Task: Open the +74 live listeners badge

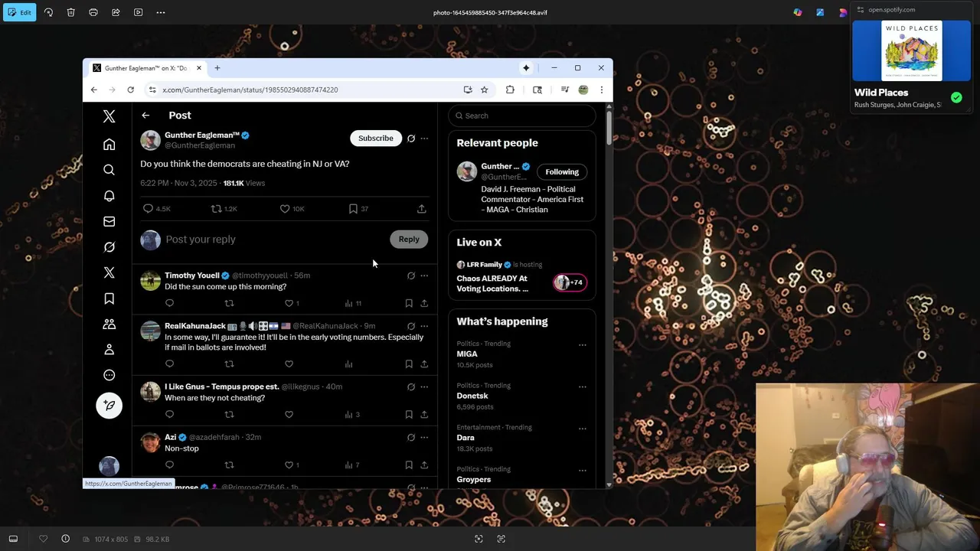Action: [x=570, y=282]
